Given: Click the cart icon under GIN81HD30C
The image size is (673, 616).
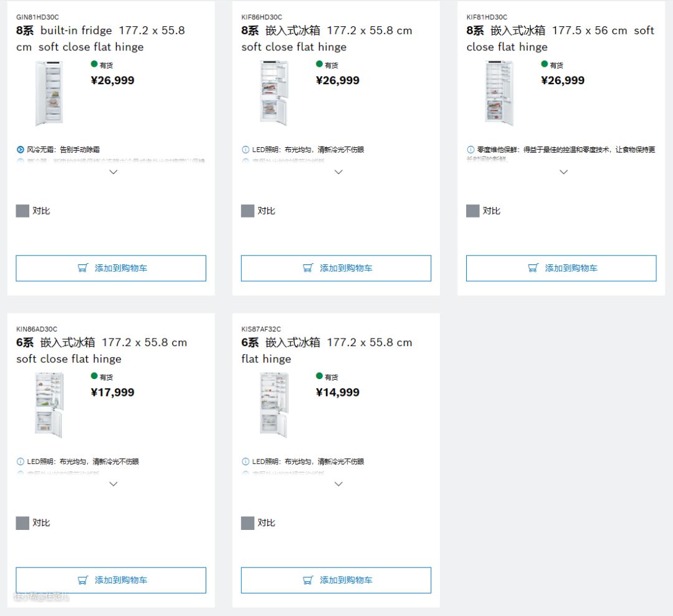Looking at the screenshot, I should tap(83, 268).
